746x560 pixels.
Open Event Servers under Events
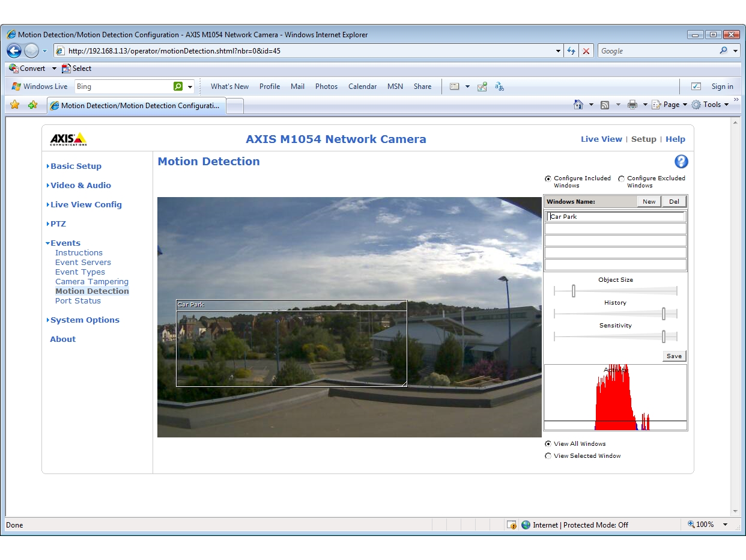83,263
